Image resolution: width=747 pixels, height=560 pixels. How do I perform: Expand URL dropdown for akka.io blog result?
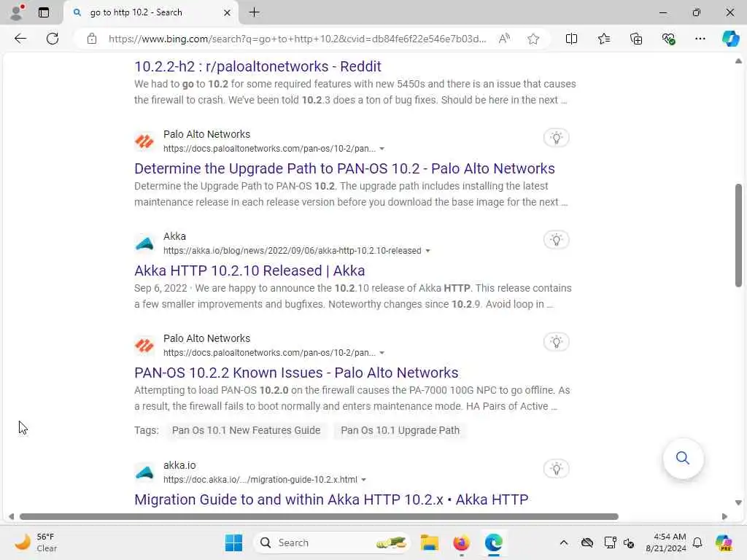tap(427, 251)
